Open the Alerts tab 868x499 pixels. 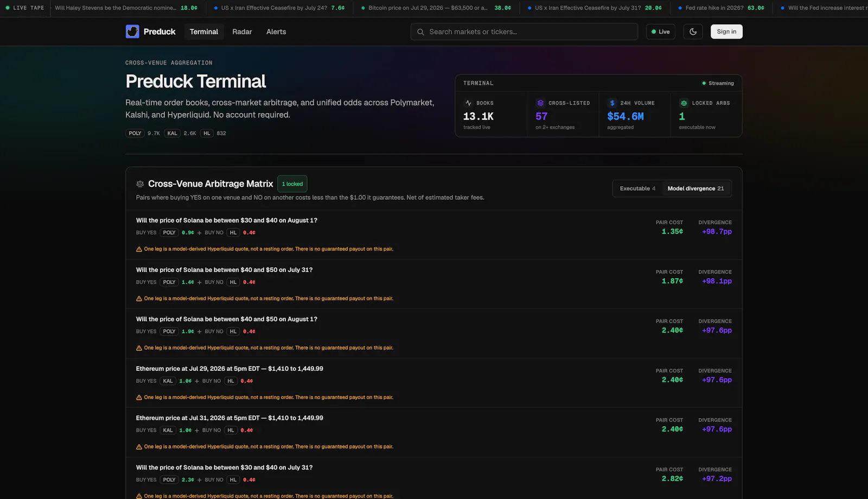click(276, 31)
